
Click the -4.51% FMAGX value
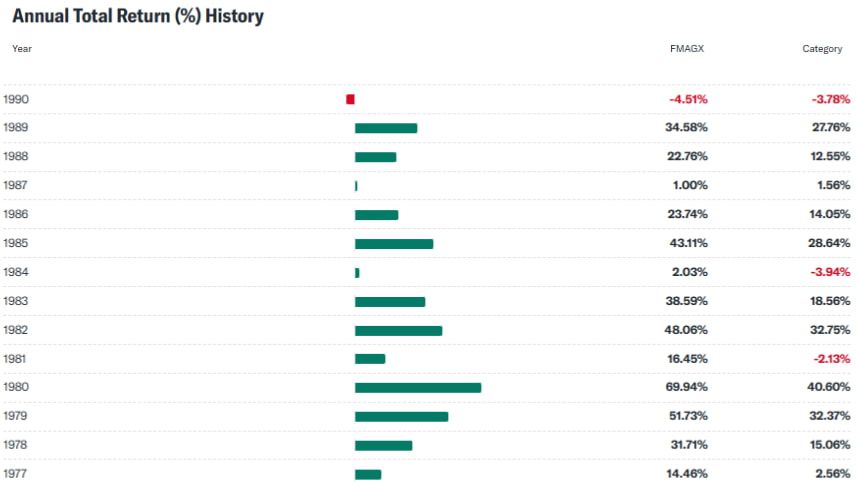(688, 99)
